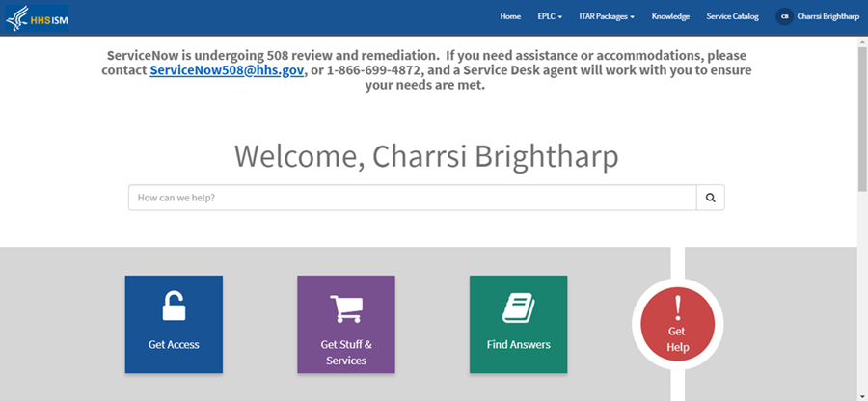
Task: Click the open padlock icon
Action: (x=174, y=307)
